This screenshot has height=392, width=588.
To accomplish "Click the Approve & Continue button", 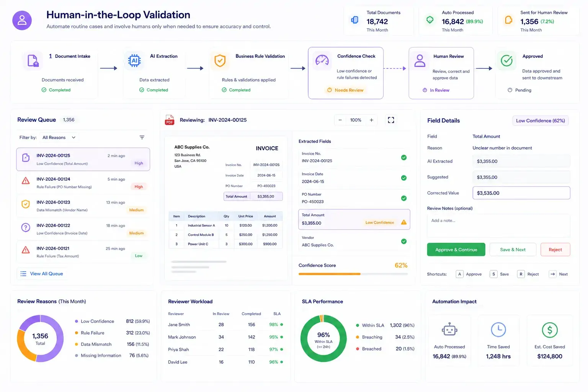I will [x=456, y=250].
